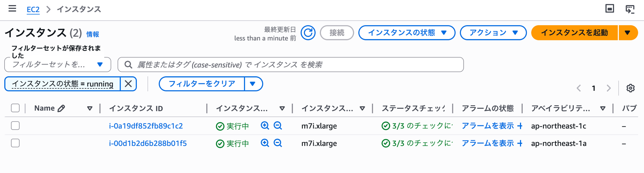Click the フィルターをクリア button

click(x=202, y=84)
